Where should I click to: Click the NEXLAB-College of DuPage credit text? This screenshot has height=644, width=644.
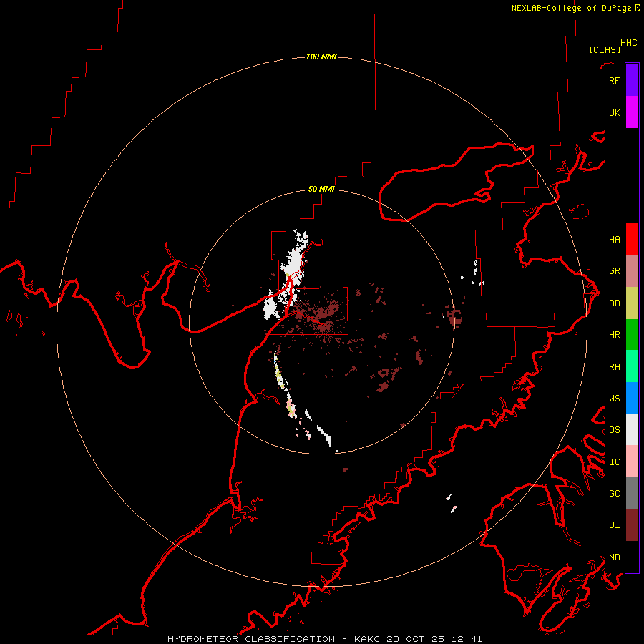click(571, 8)
